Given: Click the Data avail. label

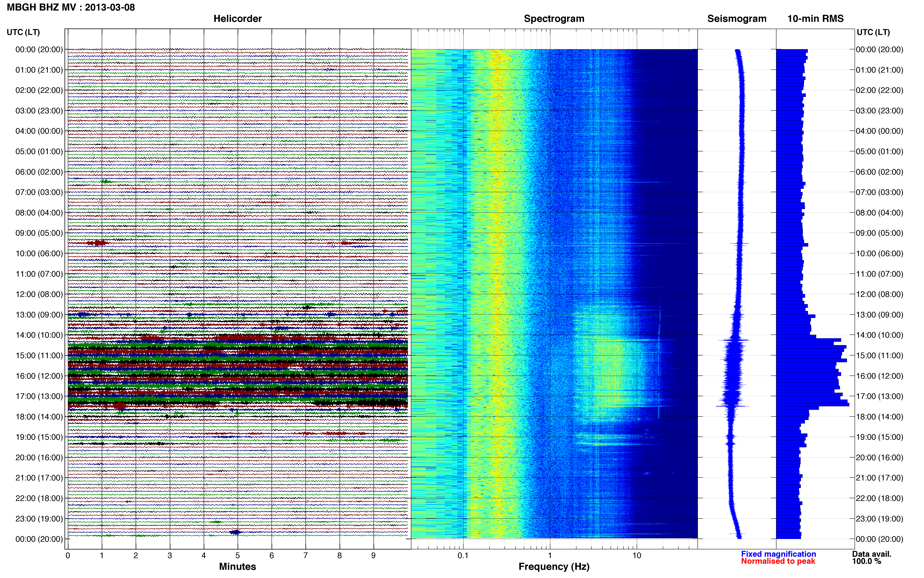Looking at the screenshot, I should (x=872, y=554).
